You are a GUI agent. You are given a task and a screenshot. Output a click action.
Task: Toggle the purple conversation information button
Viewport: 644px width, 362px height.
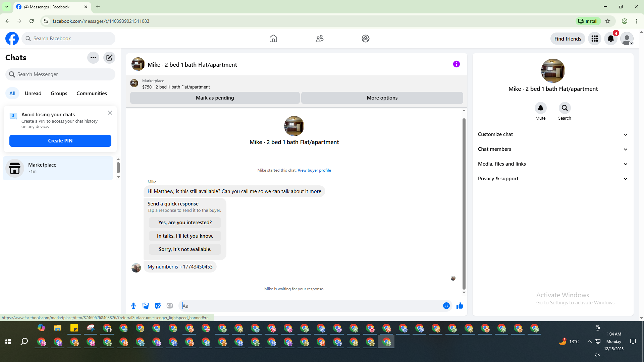(x=456, y=64)
